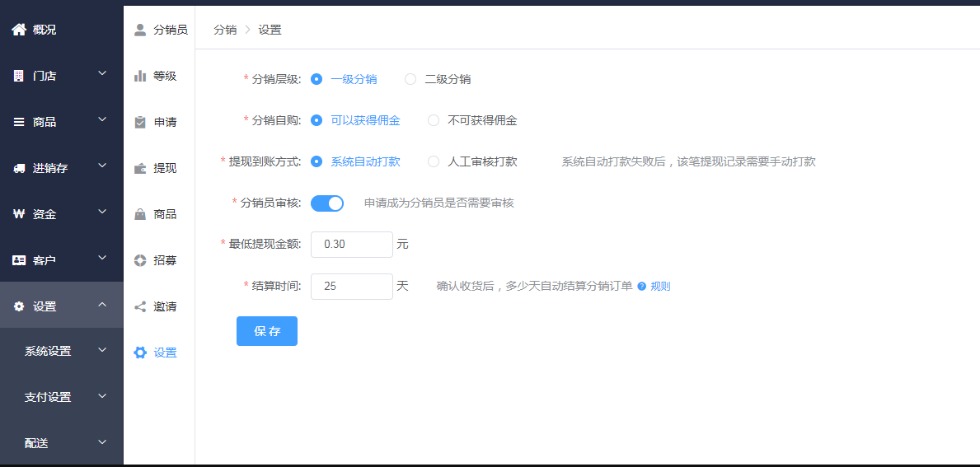Select 人工审核打款 payout method
The height and width of the screenshot is (467, 980).
(x=433, y=161)
